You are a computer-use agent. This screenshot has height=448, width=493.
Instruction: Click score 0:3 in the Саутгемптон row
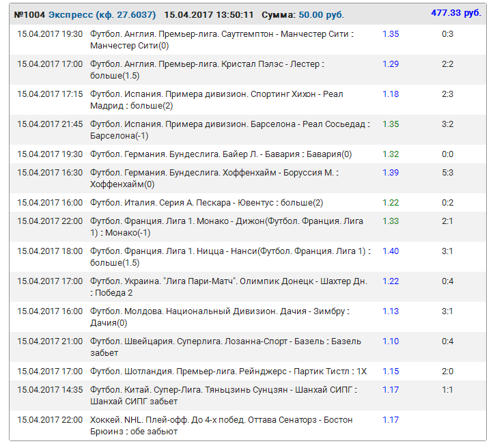point(447,34)
